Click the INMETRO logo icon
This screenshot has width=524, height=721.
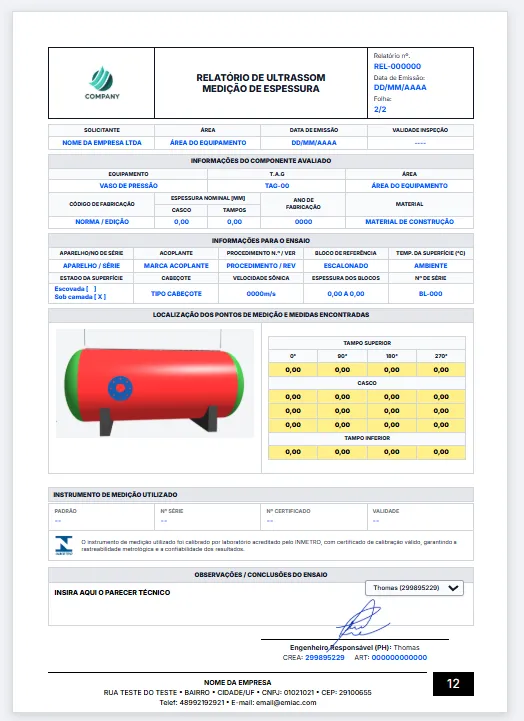[x=64, y=545]
